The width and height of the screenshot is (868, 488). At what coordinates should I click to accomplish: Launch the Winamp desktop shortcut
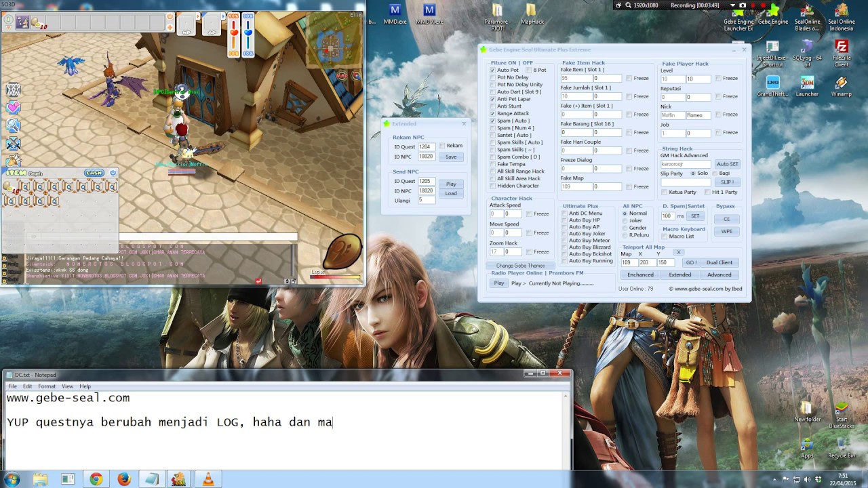pyautogui.click(x=842, y=86)
